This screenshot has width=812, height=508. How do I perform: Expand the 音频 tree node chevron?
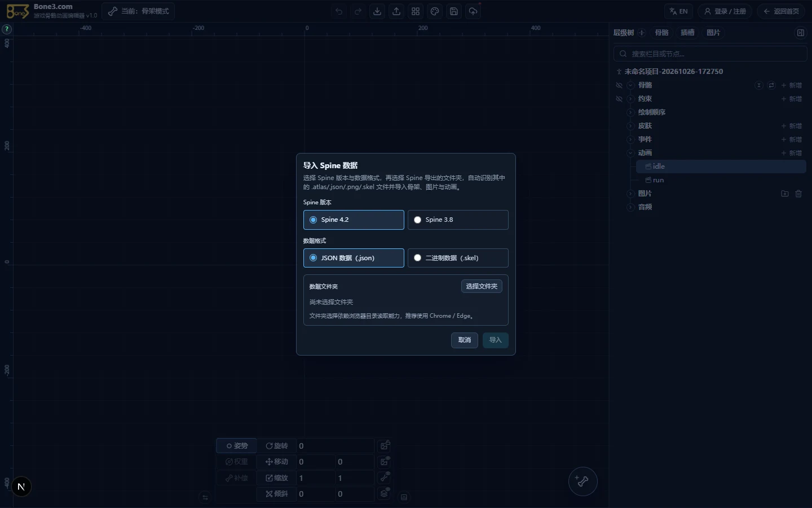click(630, 207)
